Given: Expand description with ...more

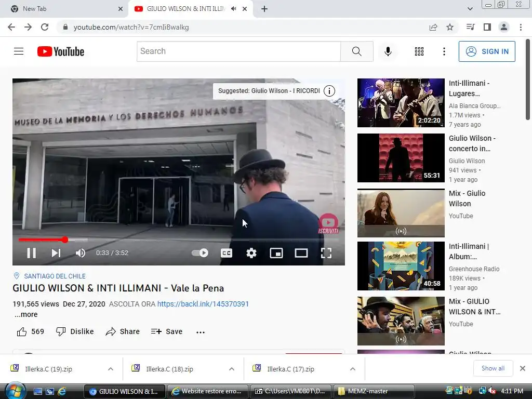Looking at the screenshot, I should [x=26, y=314].
